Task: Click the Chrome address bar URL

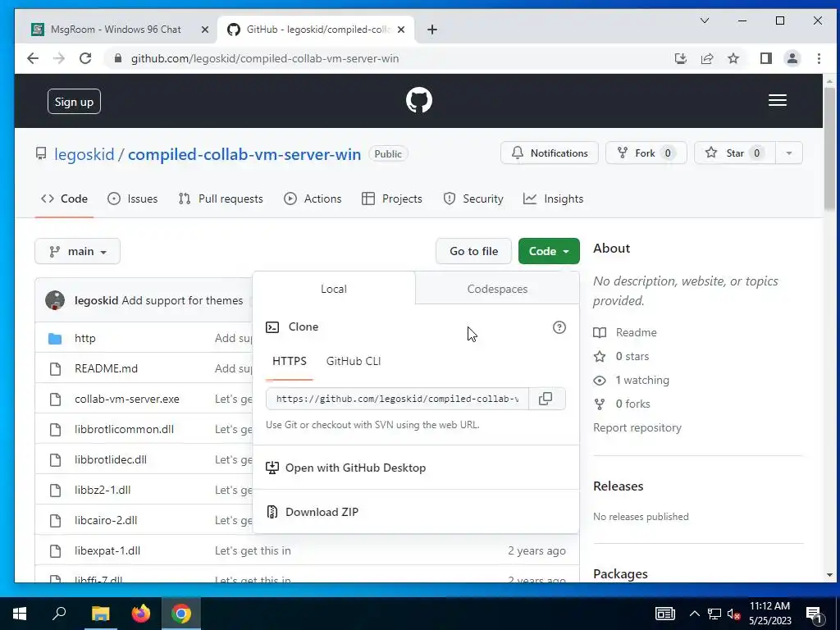Action: click(x=265, y=58)
